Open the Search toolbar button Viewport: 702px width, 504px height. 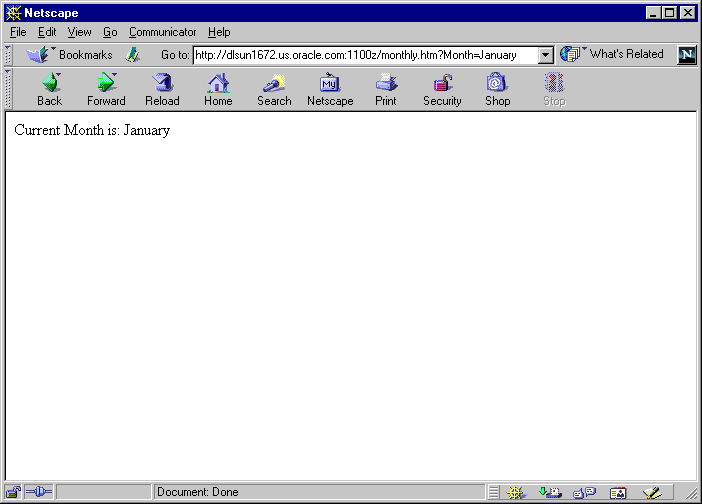[x=274, y=90]
